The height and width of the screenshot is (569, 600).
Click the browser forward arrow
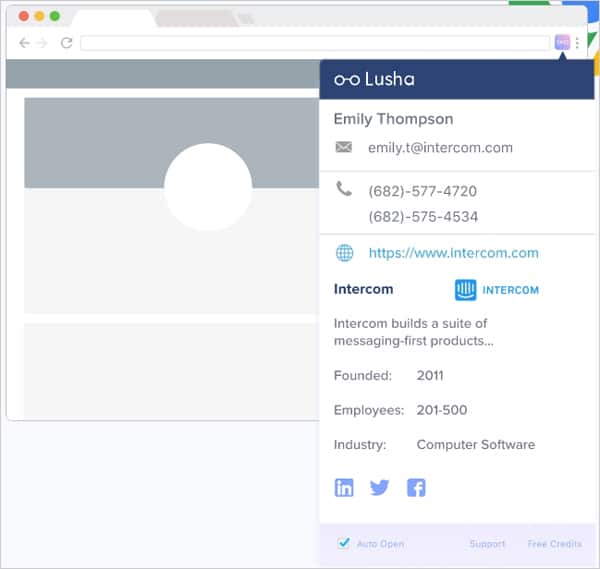42,43
